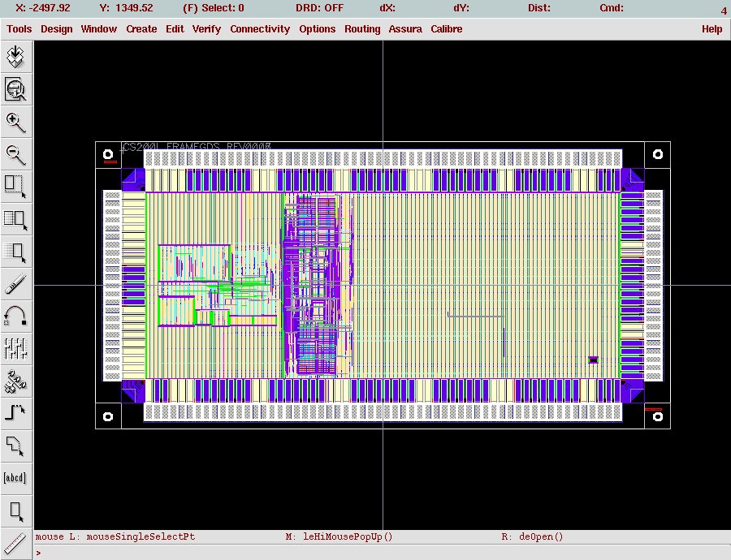Open the Verify menu
This screenshot has width=731, height=560.
coord(206,29)
